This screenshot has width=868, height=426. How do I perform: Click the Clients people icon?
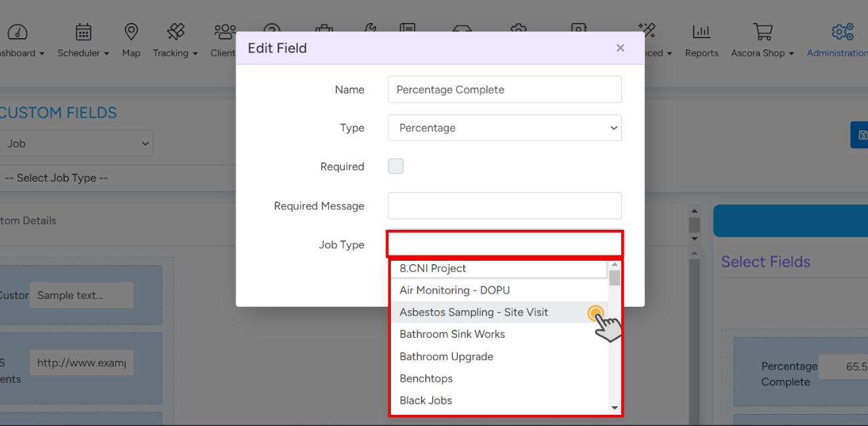click(224, 32)
